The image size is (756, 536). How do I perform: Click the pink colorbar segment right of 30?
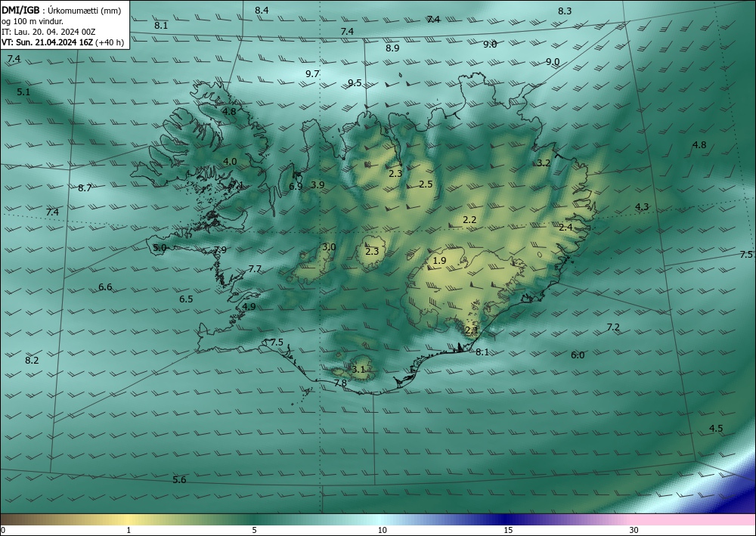[694, 519]
